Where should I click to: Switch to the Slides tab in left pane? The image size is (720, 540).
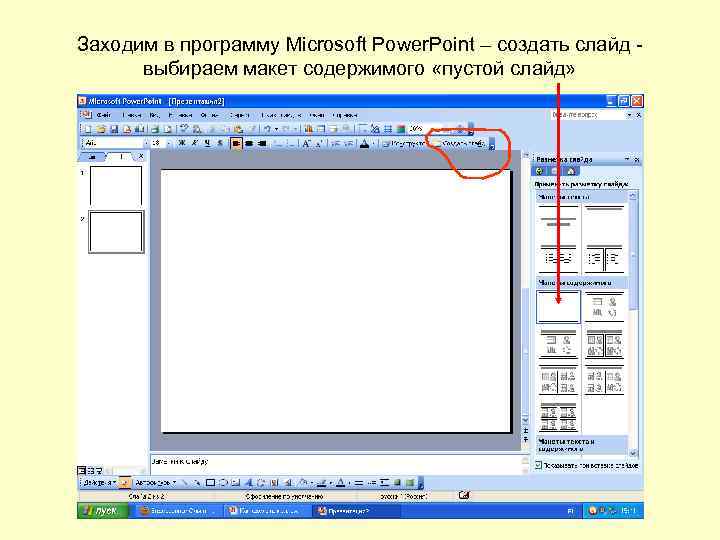(121, 157)
